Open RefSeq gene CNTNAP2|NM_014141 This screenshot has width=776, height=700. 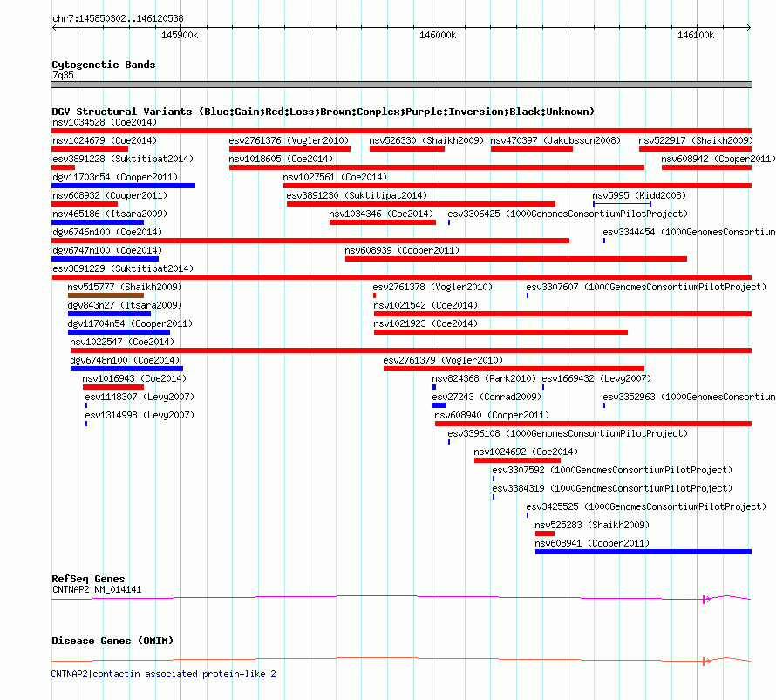97,589
